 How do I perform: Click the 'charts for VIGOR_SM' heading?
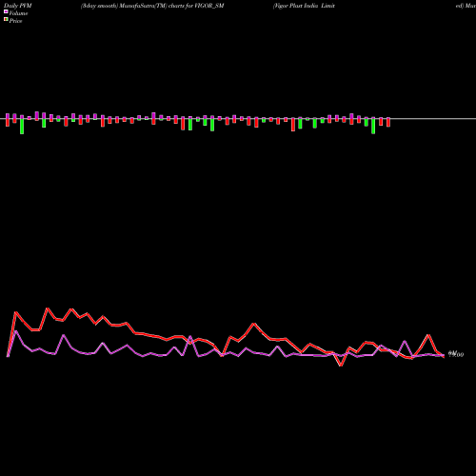[x=196, y=6]
